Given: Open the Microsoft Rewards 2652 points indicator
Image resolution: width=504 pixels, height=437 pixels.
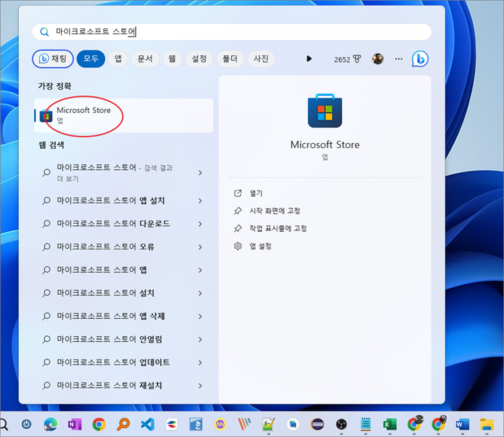Looking at the screenshot, I should tap(347, 59).
